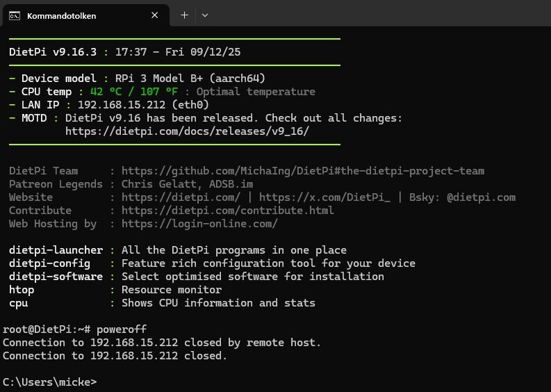The height and width of the screenshot is (392, 551).
Task: Click the poweroff command line
Action: pyautogui.click(x=122, y=329)
